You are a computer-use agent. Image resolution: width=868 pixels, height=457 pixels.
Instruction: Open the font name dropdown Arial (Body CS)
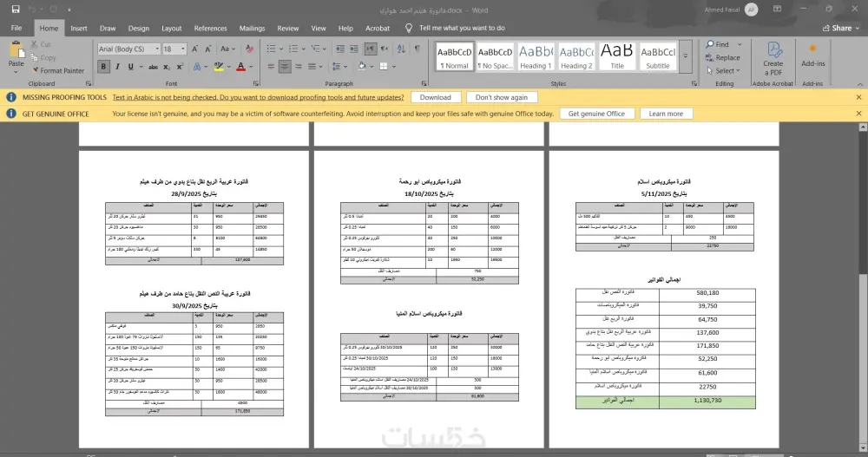156,49
